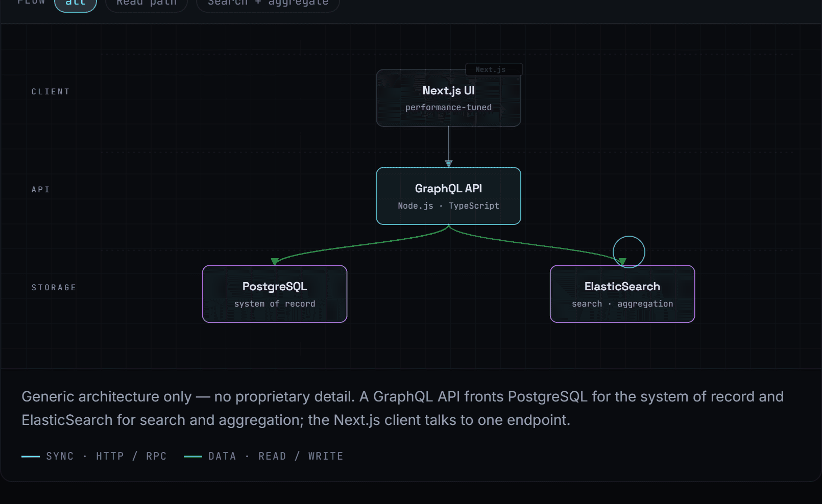Click the 'performance-tuned' subtitle text
This screenshot has width=822, height=504.
[448, 108]
